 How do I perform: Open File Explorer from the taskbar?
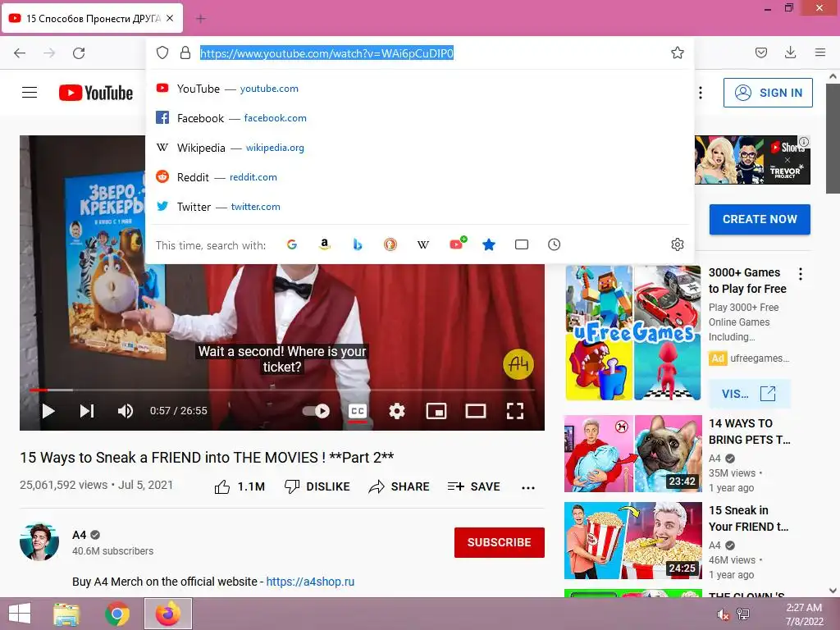[x=66, y=614]
